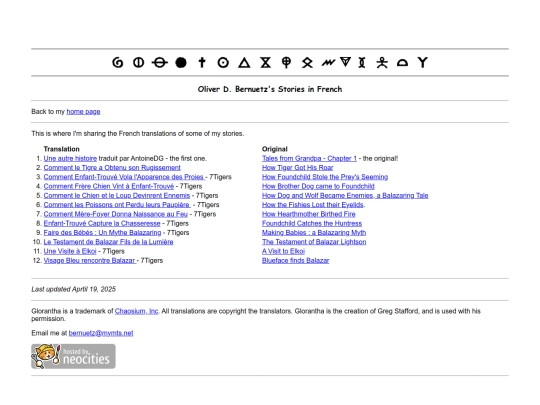Open A Visit to Elkoi original
Viewport: 540px width, 405px height.
click(x=283, y=251)
